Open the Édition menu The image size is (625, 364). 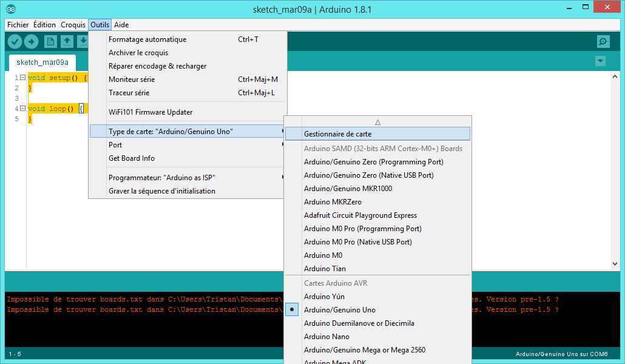tap(45, 25)
